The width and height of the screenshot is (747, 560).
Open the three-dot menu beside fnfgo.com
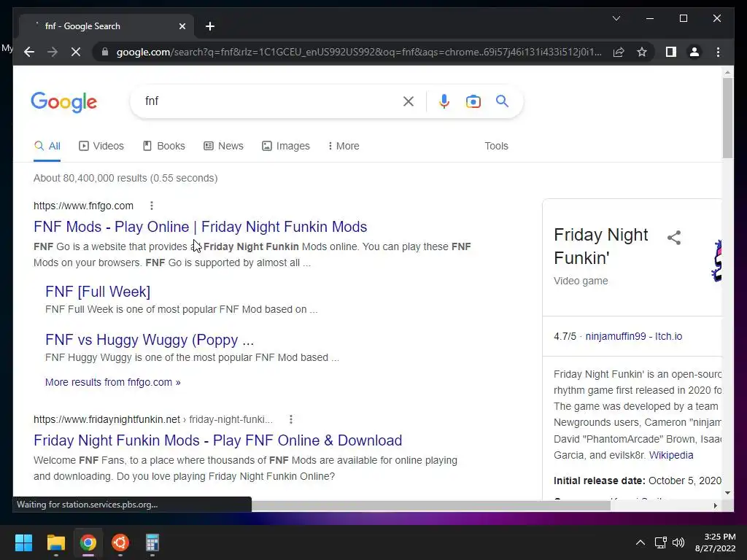point(152,206)
